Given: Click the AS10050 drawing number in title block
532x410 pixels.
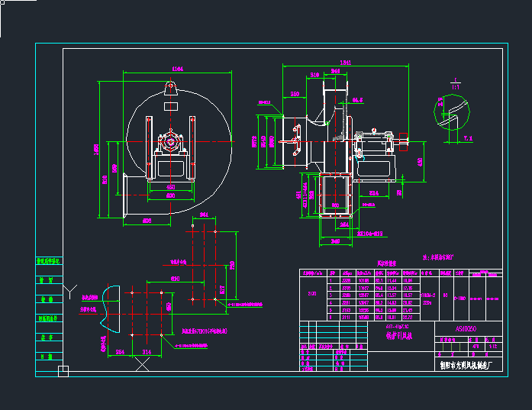Looking at the screenshot, I should point(466,328).
